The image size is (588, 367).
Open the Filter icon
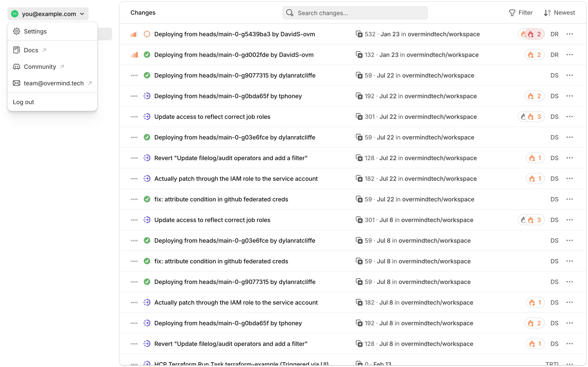coord(512,13)
